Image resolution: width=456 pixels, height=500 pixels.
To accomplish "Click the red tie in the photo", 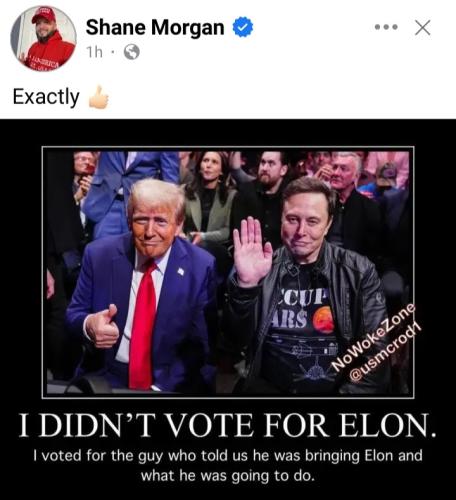I will (143, 325).
